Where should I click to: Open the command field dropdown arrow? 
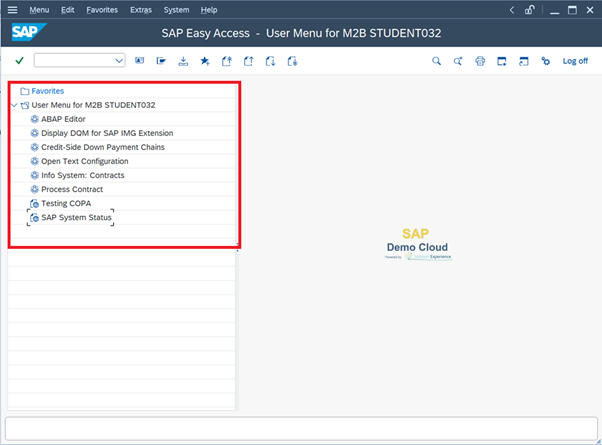coord(119,61)
